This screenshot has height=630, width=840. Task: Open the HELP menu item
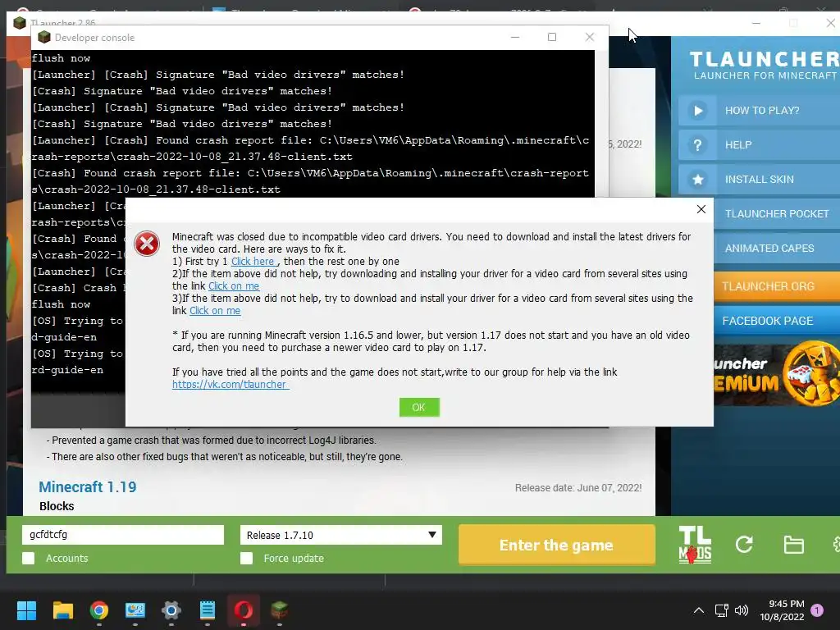[759, 145]
